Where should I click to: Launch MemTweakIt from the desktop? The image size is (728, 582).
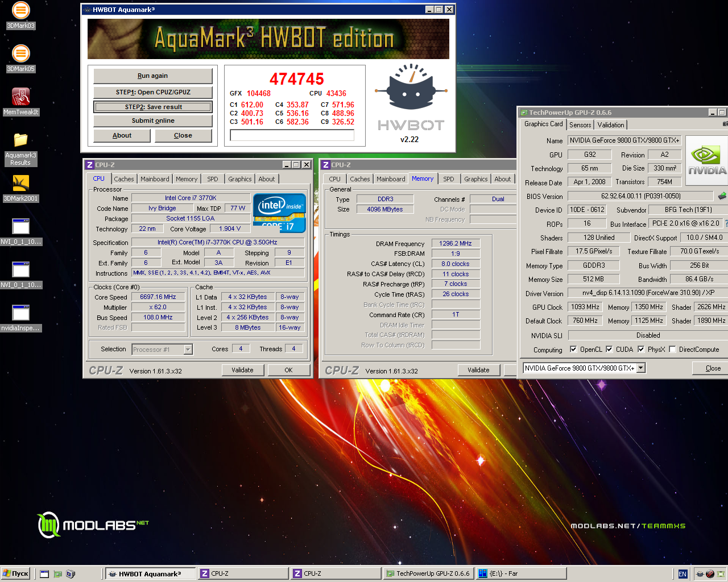coord(20,102)
